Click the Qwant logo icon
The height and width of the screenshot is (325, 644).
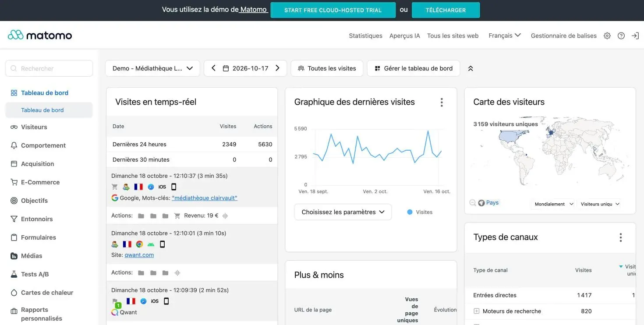tap(115, 312)
